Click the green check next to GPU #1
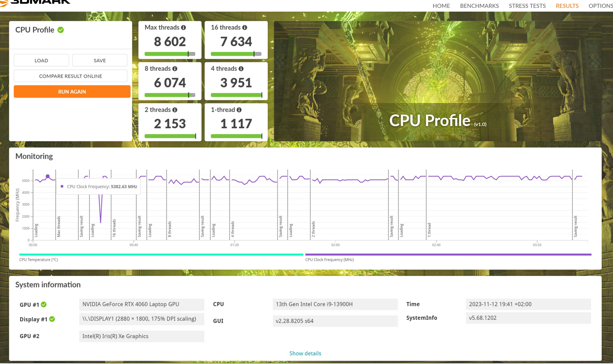This screenshot has width=613, height=364. 44,304
